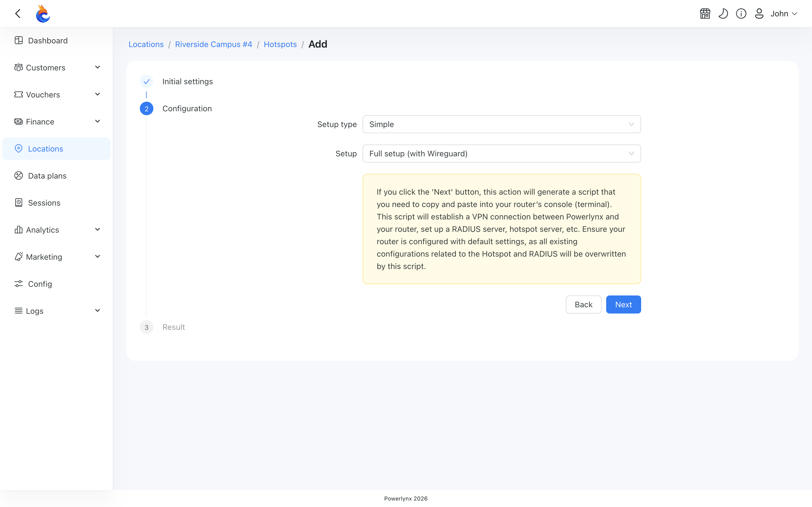Open the John account dropdown
This screenshot has height=507, width=812.
pos(784,14)
